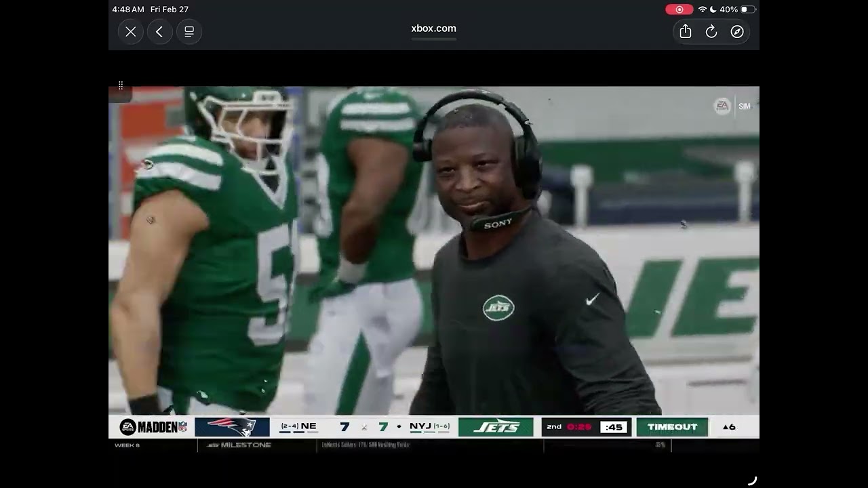Tap the Do Not Disturb moon icon
868x488 pixels.
713,9
